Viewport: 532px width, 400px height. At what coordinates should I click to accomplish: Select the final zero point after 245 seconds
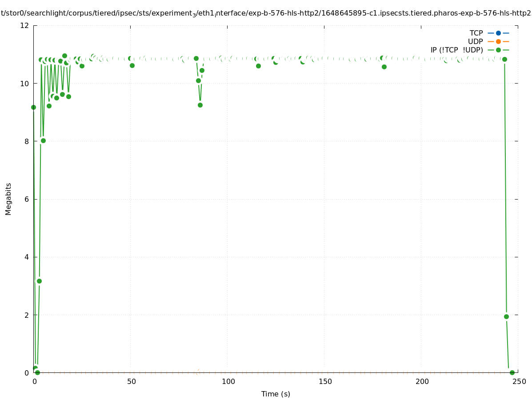pos(512,372)
